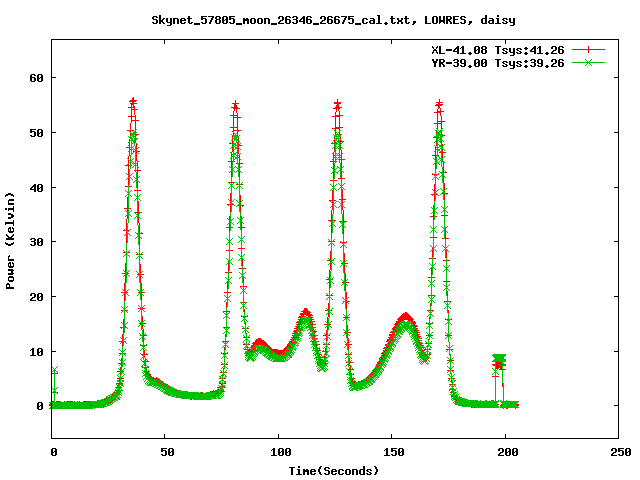This screenshot has width=640, height=480.
Task: Click the y-axis tick label 60
Action: (36, 78)
